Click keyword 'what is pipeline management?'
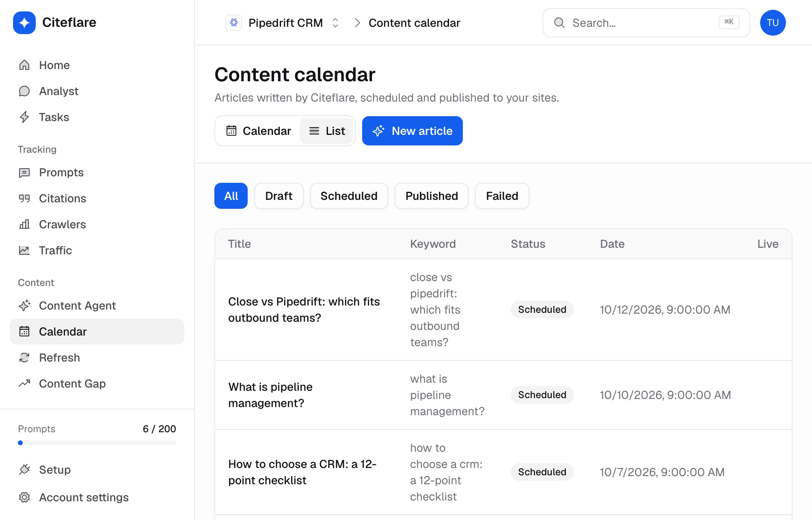The width and height of the screenshot is (812, 520). point(447,395)
